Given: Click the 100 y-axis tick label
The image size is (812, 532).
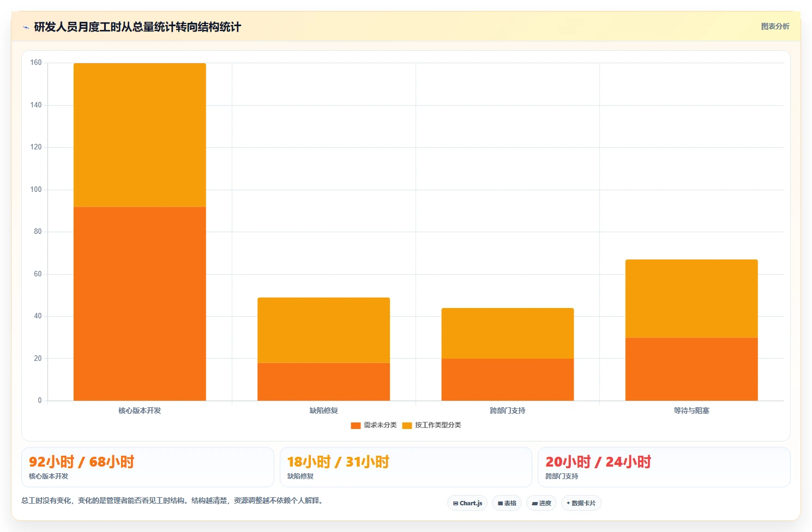Looking at the screenshot, I should coord(36,190).
